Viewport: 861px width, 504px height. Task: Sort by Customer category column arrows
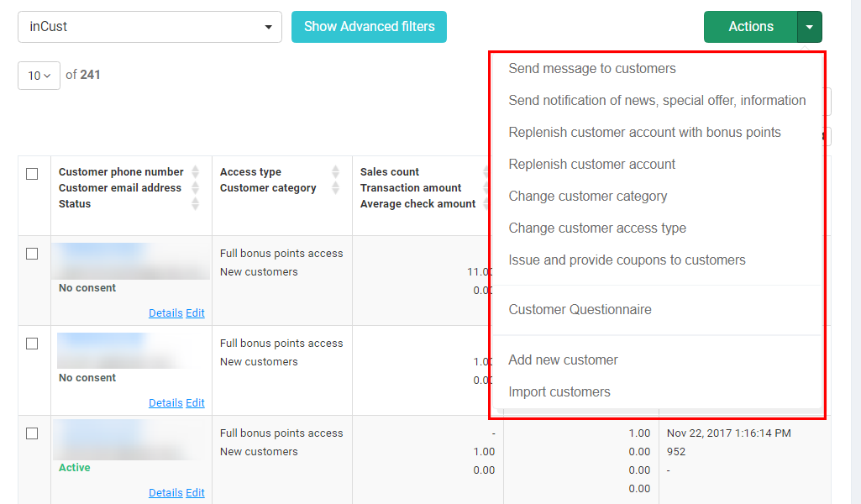(x=335, y=188)
